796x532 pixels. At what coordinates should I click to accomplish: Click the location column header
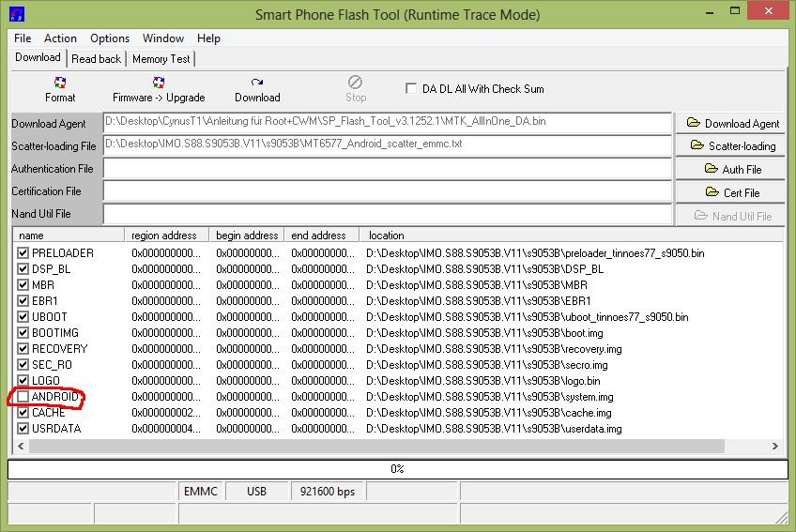572,235
